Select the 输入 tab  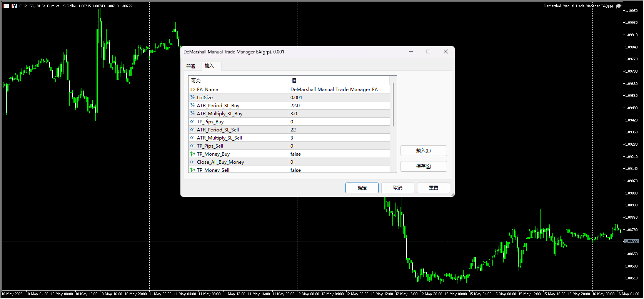coord(209,66)
